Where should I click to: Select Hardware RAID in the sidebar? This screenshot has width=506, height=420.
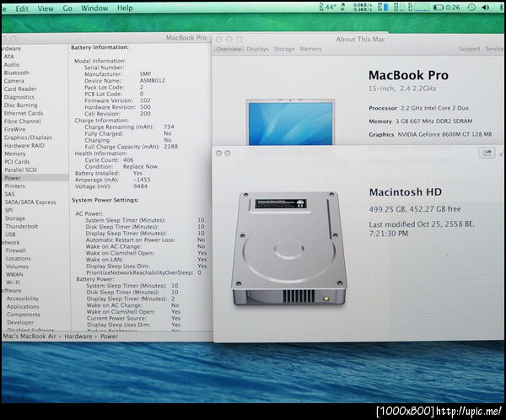tap(24, 145)
